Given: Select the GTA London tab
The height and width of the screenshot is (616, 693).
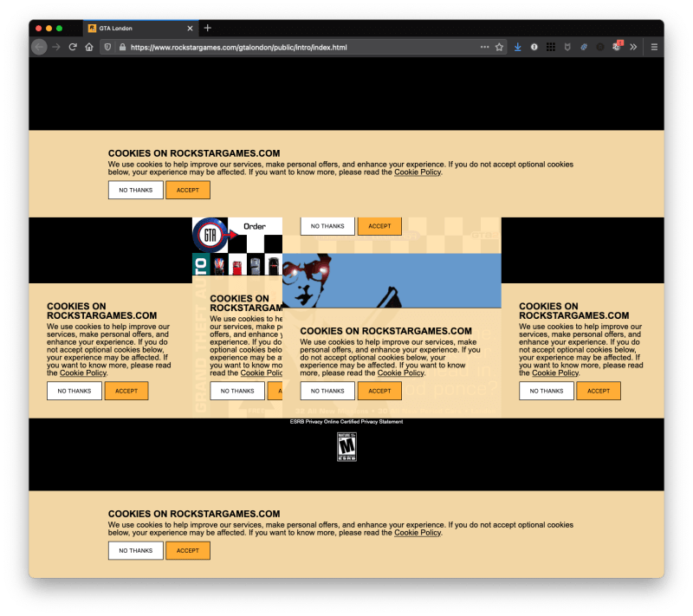Looking at the screenshot, I should [x=140, y=29].
